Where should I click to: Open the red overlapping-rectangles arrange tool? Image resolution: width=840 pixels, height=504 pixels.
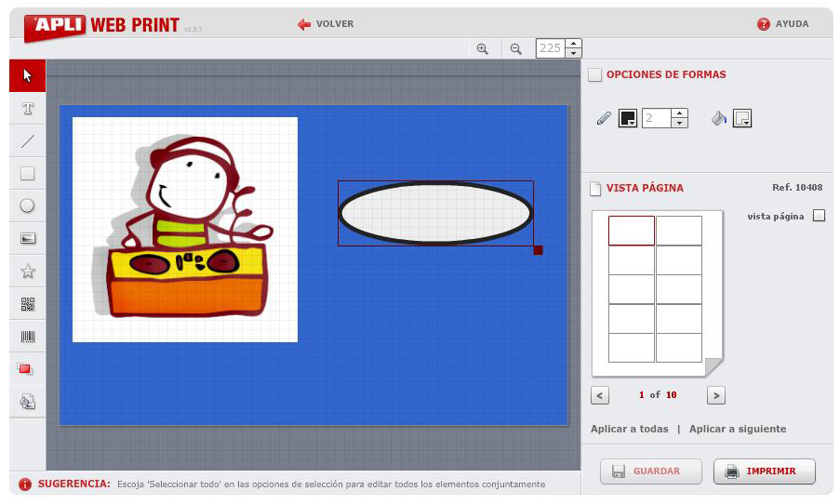25,369
